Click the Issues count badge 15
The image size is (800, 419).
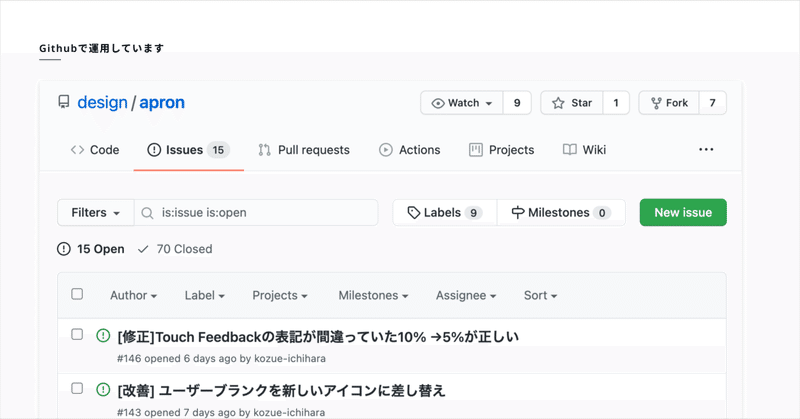tap(218, 150)
